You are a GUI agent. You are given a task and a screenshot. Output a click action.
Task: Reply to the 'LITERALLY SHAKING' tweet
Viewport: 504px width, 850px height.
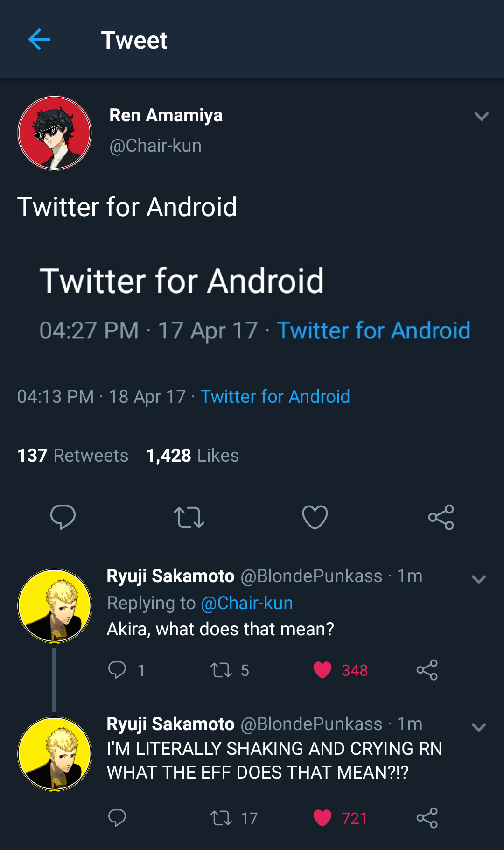coord(117,818)
